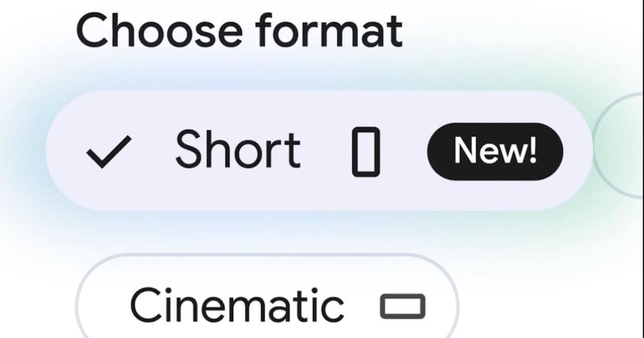This screenshot has height=338, width=644.
Task: Click the Short text label
Action: tap(238, 149)
